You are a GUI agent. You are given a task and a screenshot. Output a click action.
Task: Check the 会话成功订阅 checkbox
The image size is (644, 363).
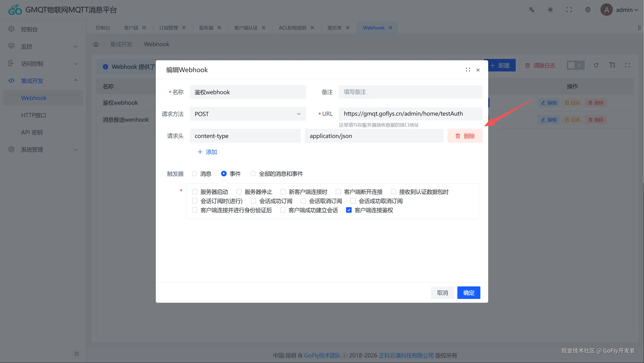click(253, 201)
